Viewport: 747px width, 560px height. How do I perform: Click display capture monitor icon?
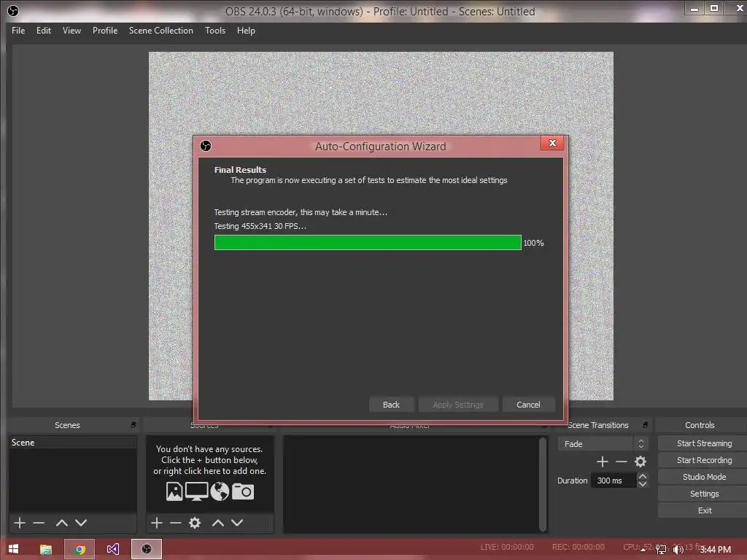(196, 491)
